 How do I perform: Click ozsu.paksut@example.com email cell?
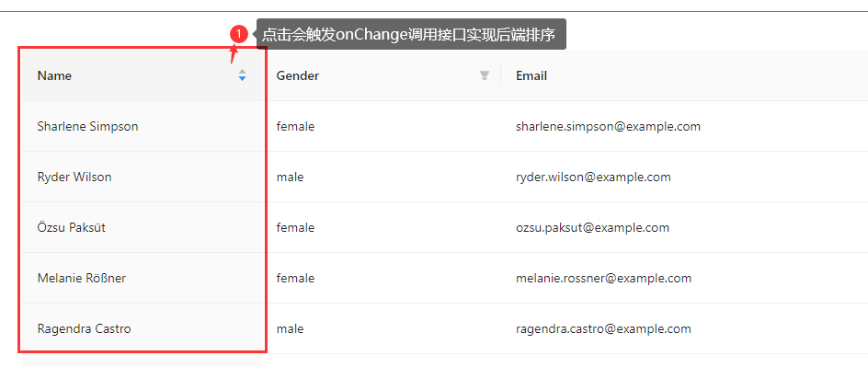pyautogui.click(x=684, y=227)
